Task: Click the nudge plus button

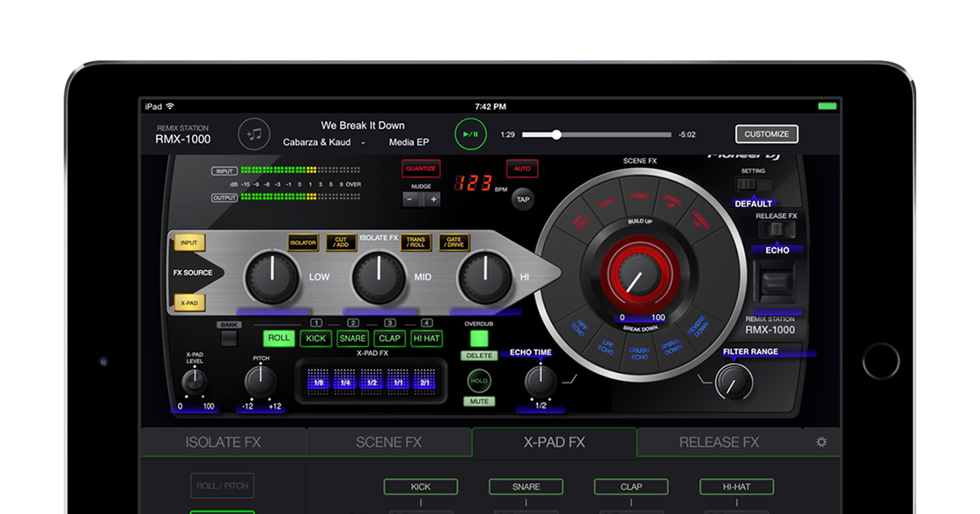Action: coord(434,199)
